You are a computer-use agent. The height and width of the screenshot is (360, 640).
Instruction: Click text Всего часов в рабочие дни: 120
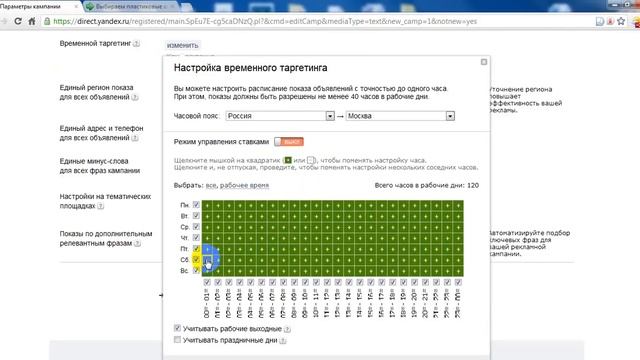427,185
